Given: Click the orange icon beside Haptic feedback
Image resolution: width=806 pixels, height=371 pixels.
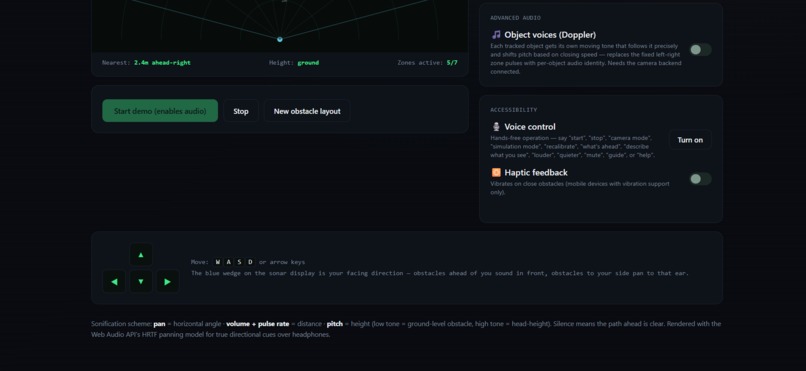Looking at the screenshot, I should pyautogui.click(x=496, y=173).
